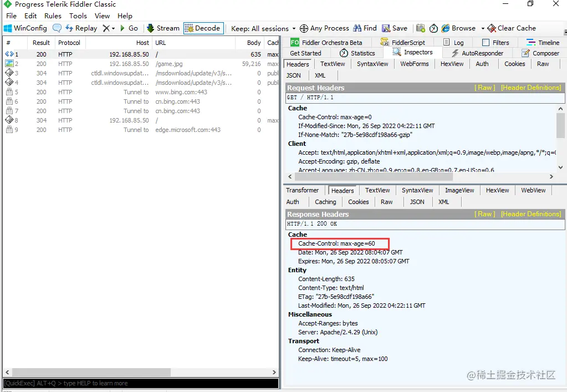Image resolution: width=567 pixels, height=392 pixels.
Task: Open the Browse dropdown arrow
Action: (x=482, y=29)
